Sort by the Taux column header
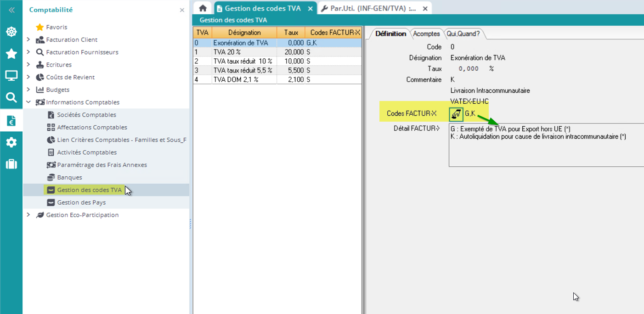The width and height of the screenshot is (644, 314). click(291, 33)
